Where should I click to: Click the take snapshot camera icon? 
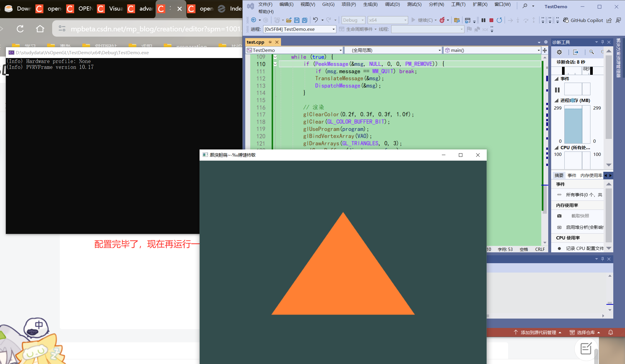pos(559,216)
